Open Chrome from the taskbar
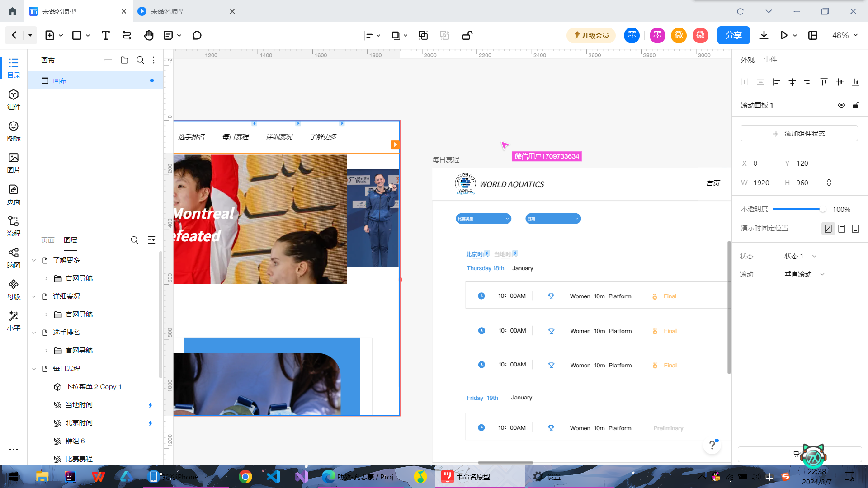This screenshot has width=868, height=488. [x=245, y=477]
